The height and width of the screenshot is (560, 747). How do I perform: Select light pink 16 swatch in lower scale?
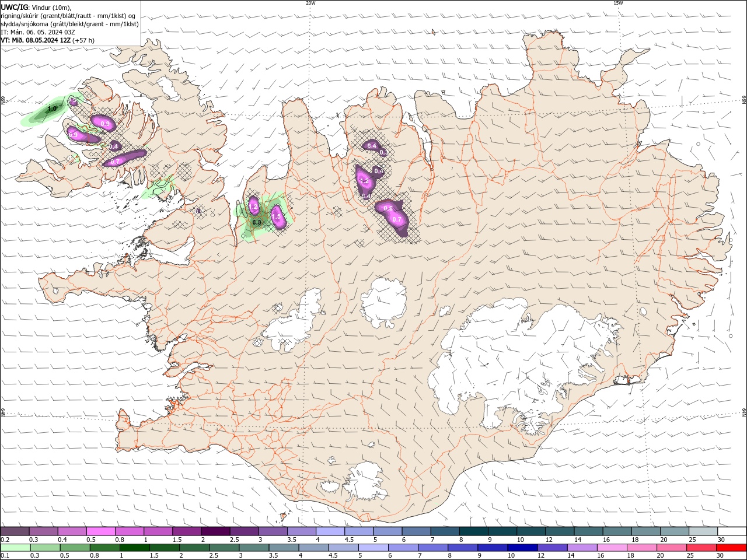click(x=611, y=547)
